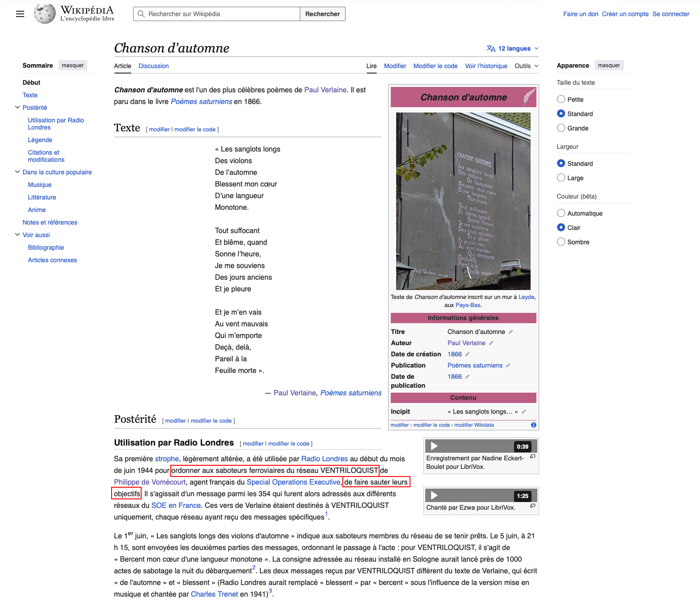Open the Modifier tab
Screen dimensions: 700x602
point(395,66)
